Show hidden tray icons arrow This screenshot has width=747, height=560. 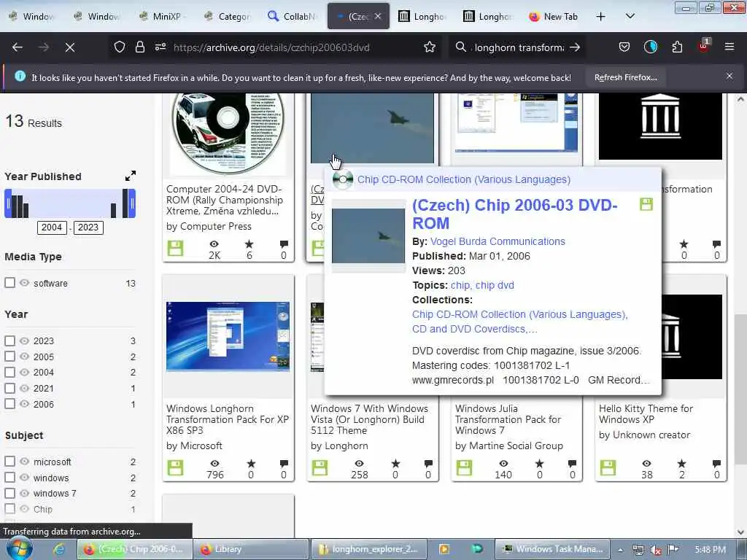(620, 550)
